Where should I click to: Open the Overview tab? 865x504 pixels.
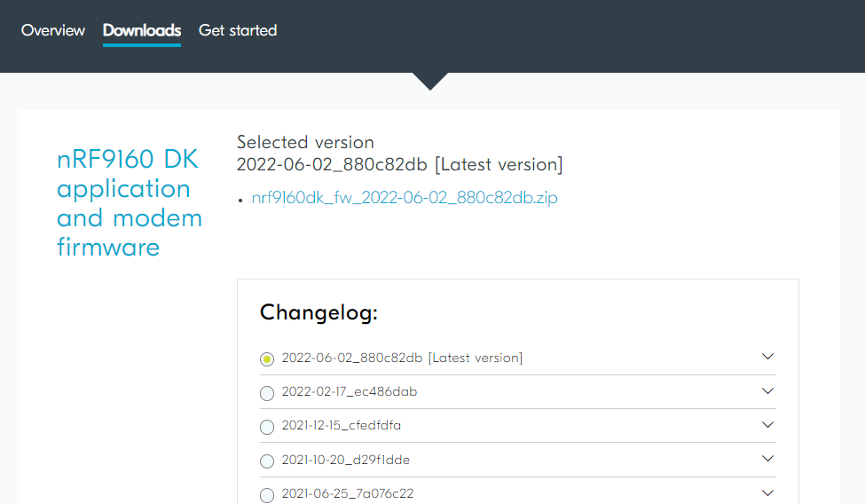coord(53,30)
